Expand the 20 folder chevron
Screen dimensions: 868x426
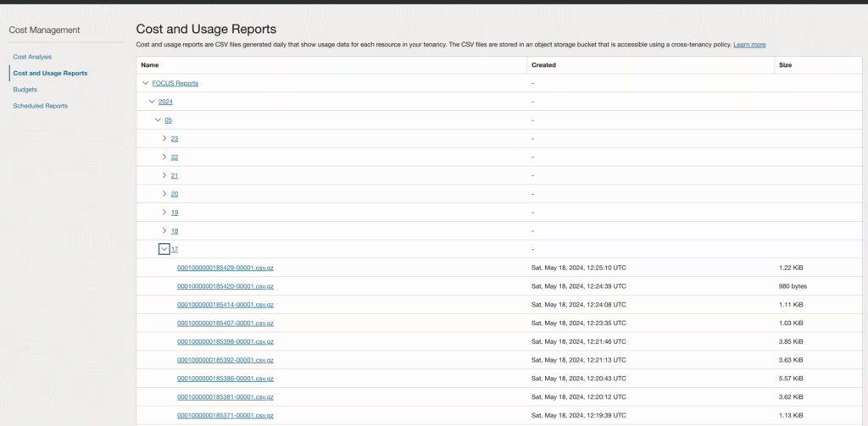[164, 194]
